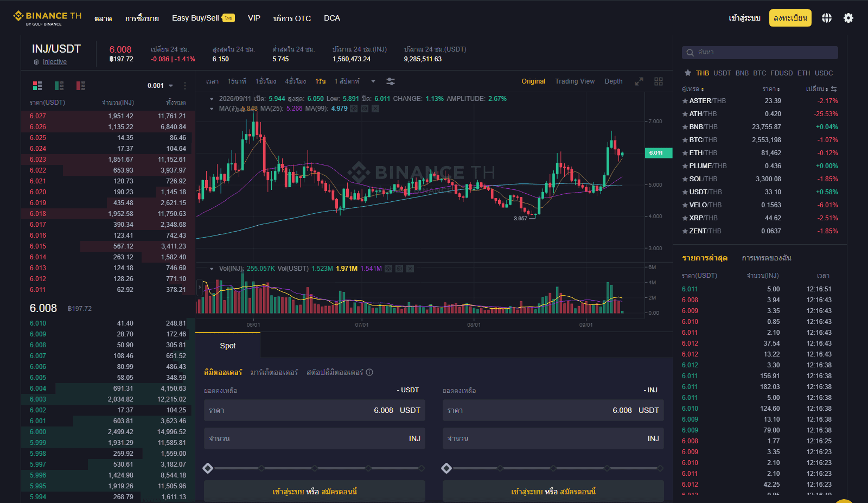Show buy orders only order book view
The width and height of the screenshot is (868, 503).
point(59,86)
